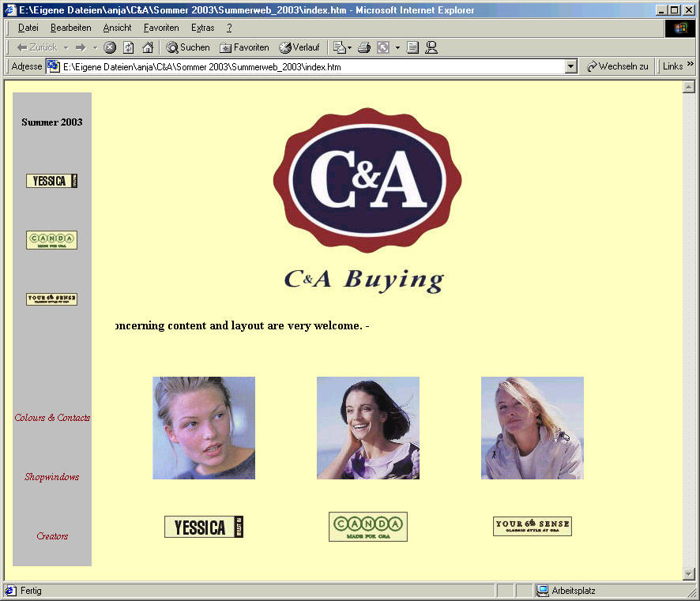The width and height of the screenshot is (700, 601).
Task: Click the Refresh page icon
Action: (128, 47)
